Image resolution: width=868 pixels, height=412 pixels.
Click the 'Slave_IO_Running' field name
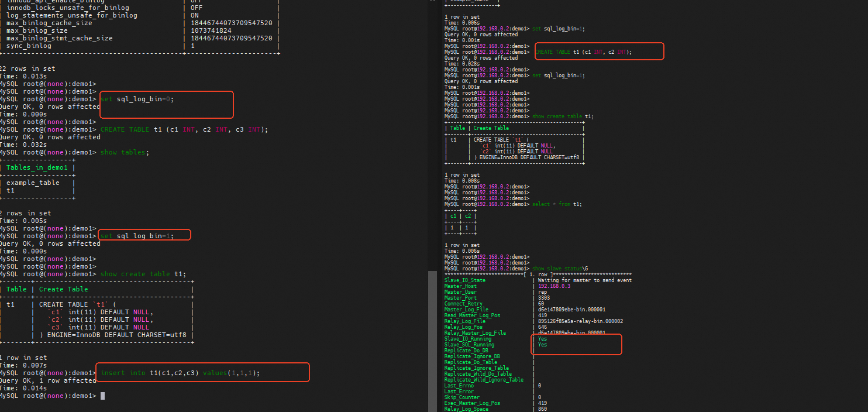(x=468, y=339)
